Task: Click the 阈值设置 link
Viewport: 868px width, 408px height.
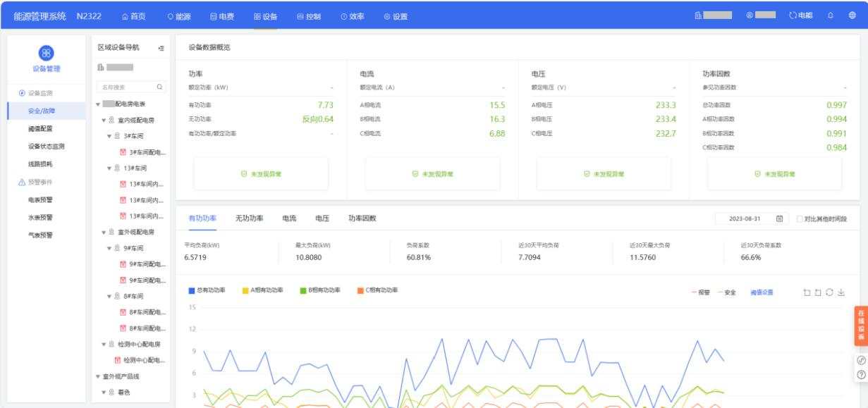Action: [x=761, y=292]
